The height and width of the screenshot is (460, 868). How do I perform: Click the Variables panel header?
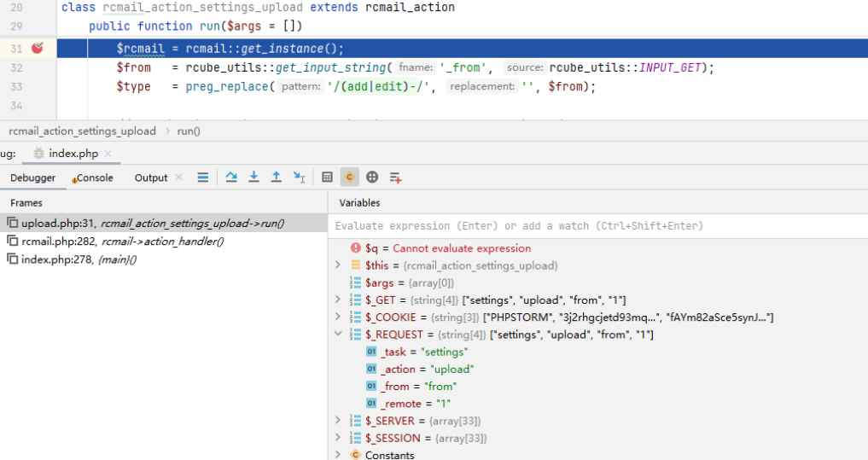click(x=359, y=203)
